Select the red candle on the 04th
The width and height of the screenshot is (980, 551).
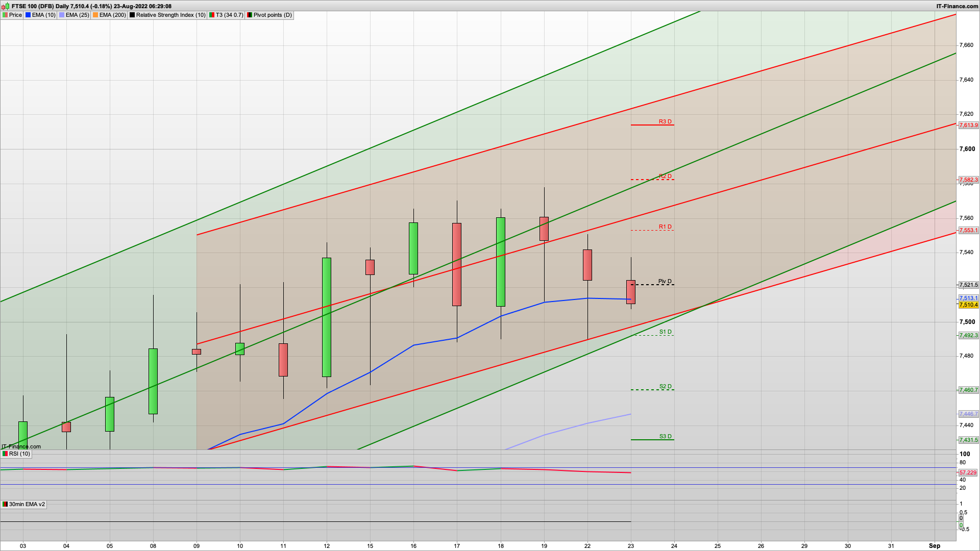click(x=66, y=427)
